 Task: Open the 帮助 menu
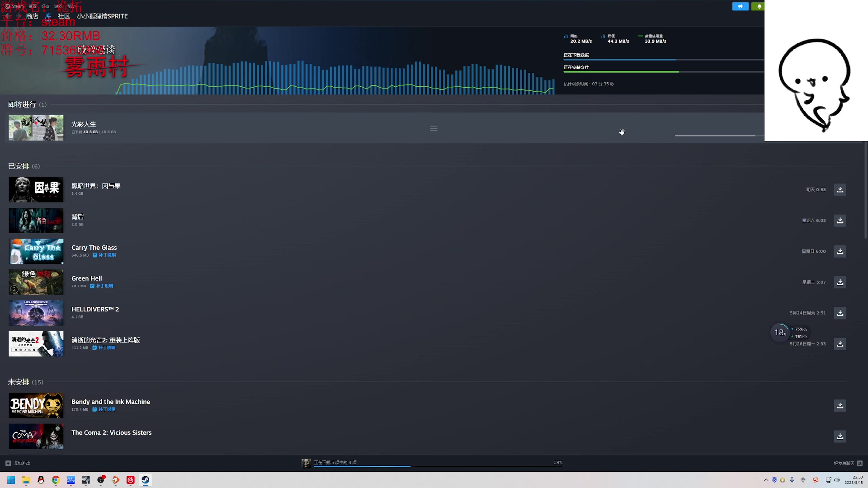click(x=71, y=6)
